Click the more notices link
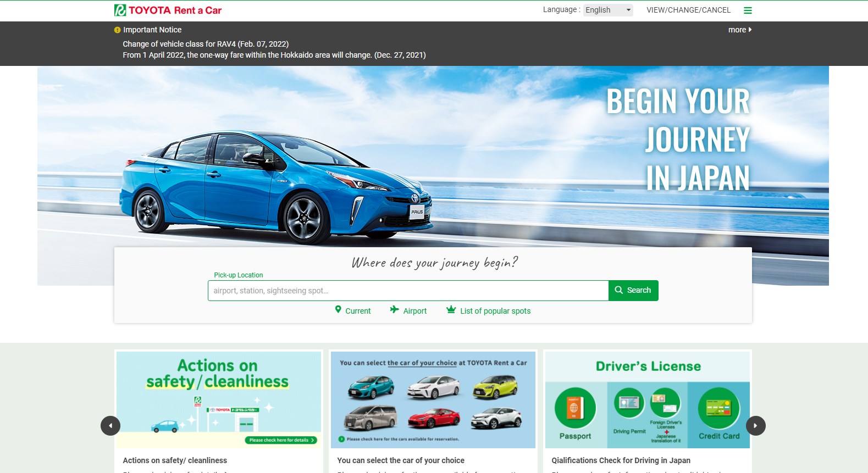Screen dimensions: 868x473 point(740,30)
